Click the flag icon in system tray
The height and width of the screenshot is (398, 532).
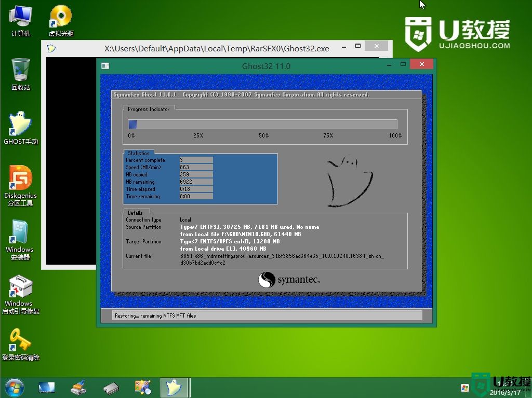(465, 388)
